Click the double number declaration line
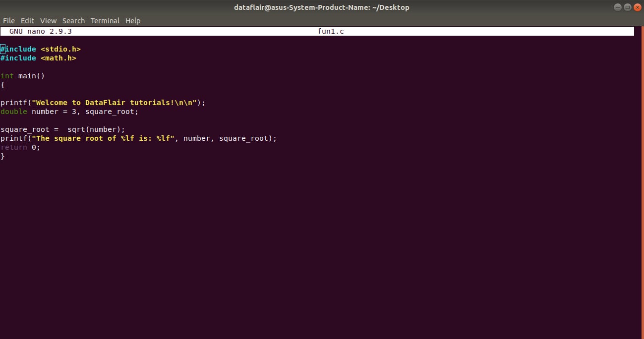Screen dimensions: 644x339 (69, 112)
